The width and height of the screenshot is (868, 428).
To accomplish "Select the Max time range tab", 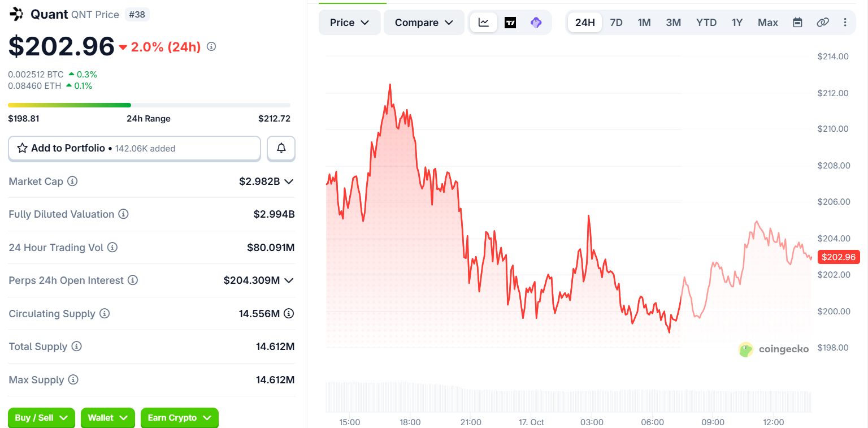I will [x=768, y=23].
